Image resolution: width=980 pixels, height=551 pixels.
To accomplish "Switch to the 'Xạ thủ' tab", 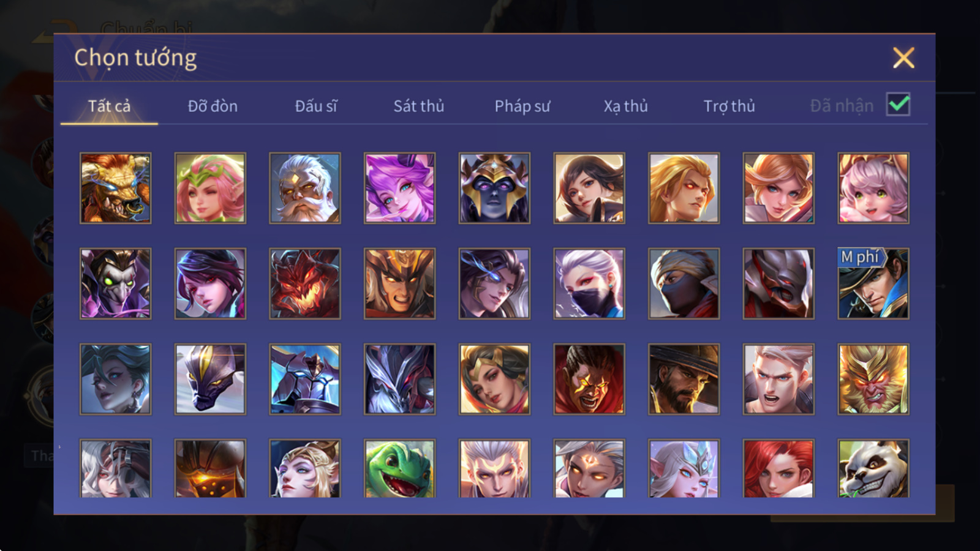I will coord(625,106).
